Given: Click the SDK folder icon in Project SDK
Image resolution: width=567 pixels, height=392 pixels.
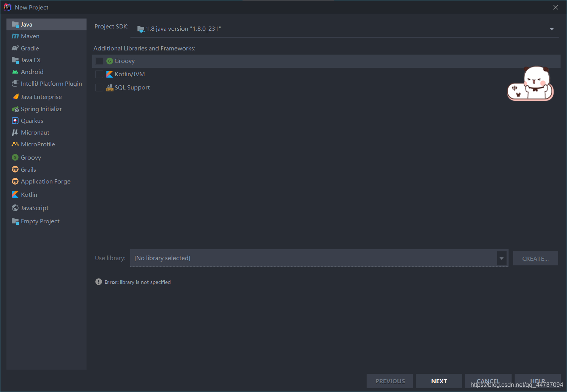Looking at the screenshot, I should (x=141, y=29).
